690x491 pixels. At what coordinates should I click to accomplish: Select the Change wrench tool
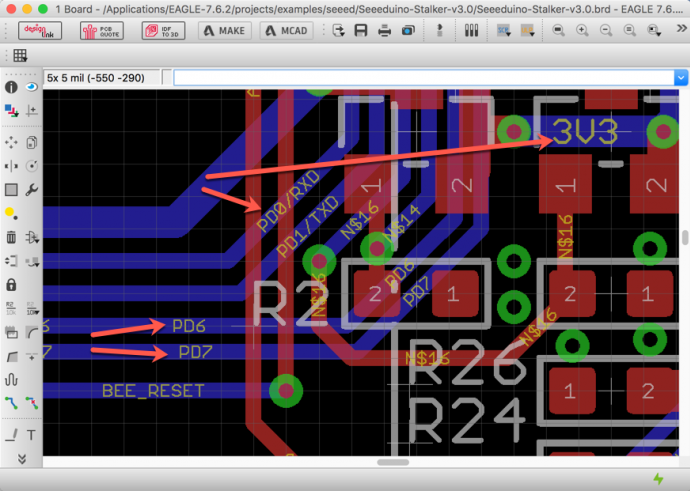(31, 190)
